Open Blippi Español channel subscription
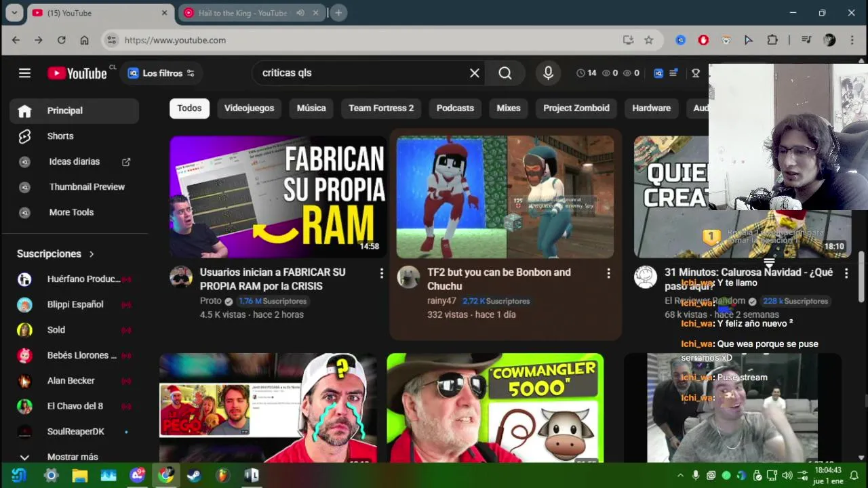Screen dimensions: 868x488 (x=75, y=305)
